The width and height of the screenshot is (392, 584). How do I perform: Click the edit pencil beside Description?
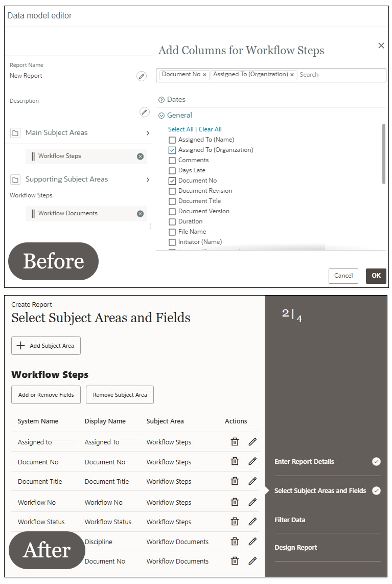coord(145,112)
